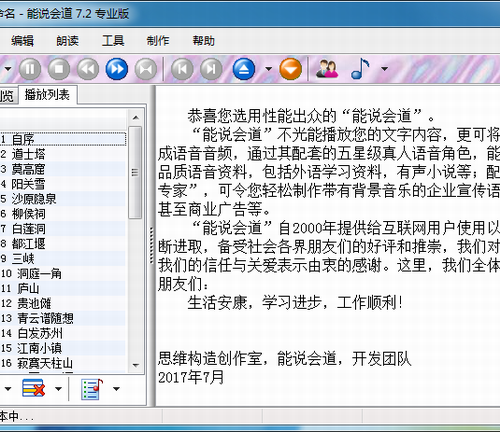This screenshot has width=500, height=432.
Task: Open the voice roles people icon
Action: tap(327, 69)
